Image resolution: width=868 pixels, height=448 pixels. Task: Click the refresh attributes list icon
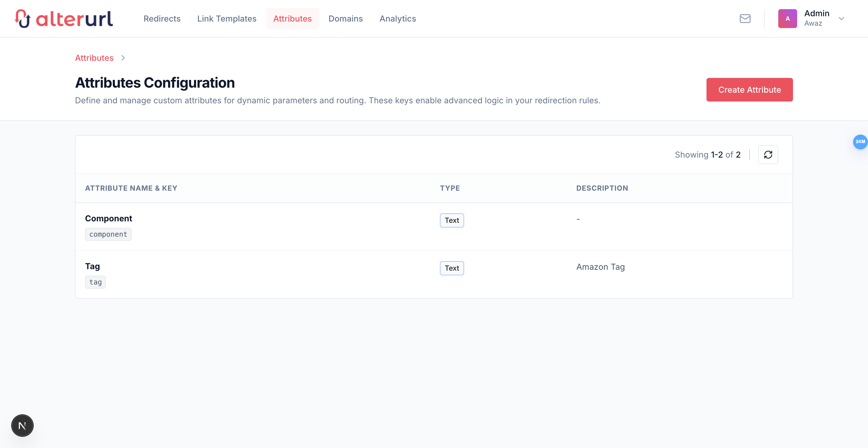point(768,155)
